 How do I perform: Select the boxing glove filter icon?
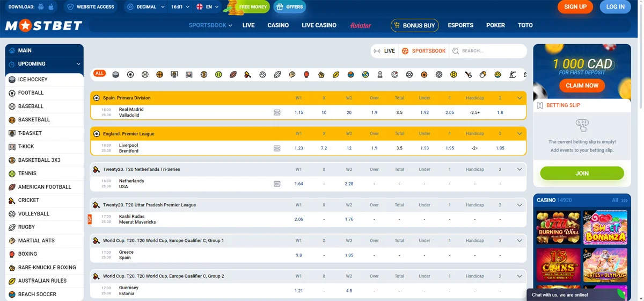[306, 74]
